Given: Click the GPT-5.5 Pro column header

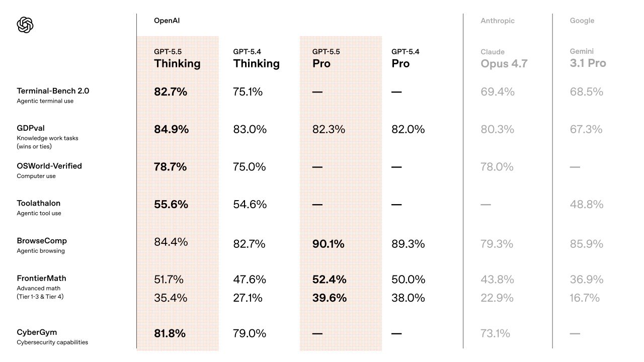Looking at the screenshot, I should [x=326, y=58].
